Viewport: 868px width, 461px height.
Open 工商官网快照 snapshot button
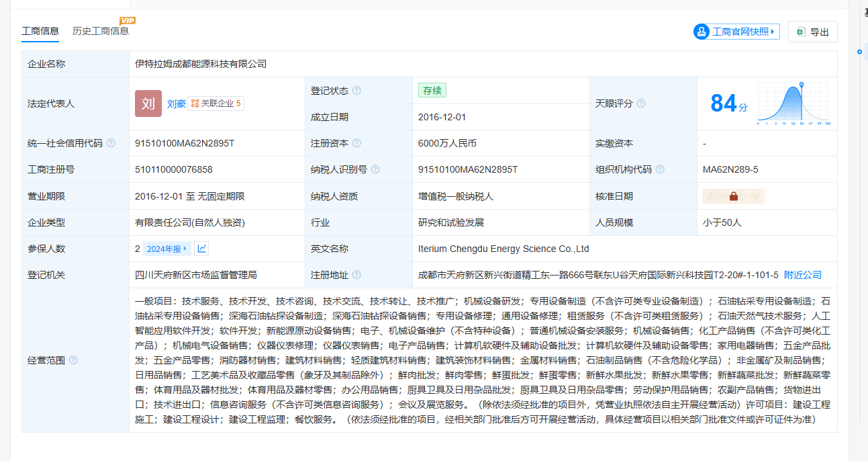736,32
